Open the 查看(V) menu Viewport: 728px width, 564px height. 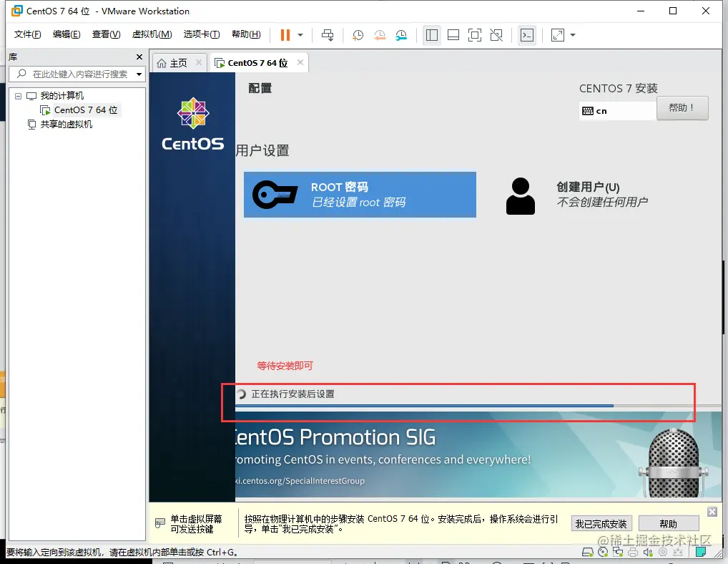point(106,34)
